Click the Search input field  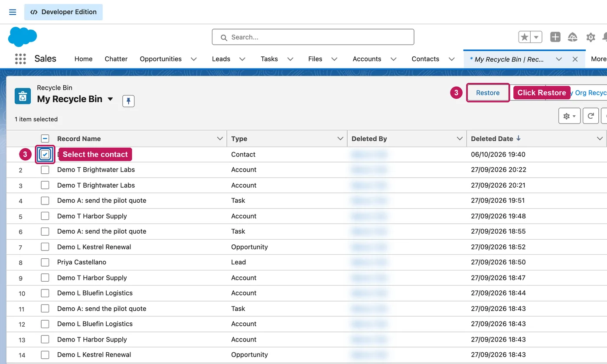[313, 37]
